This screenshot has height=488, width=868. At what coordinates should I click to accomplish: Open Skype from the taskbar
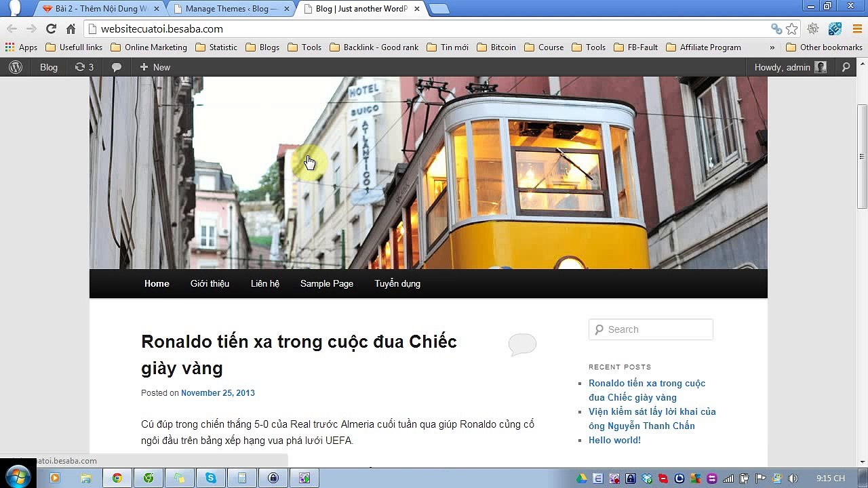coord(211,478)
